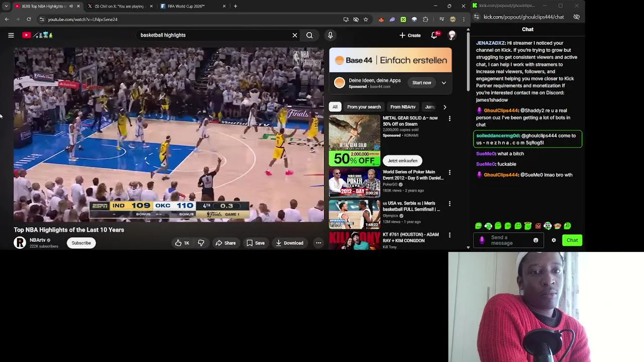Open options for World Series of Poker video
This screenshot has width=644, height=362.
pos(449,172)
